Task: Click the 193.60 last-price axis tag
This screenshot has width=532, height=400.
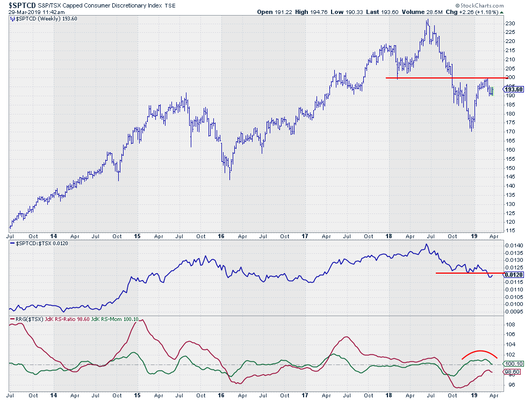Action: 514,89
